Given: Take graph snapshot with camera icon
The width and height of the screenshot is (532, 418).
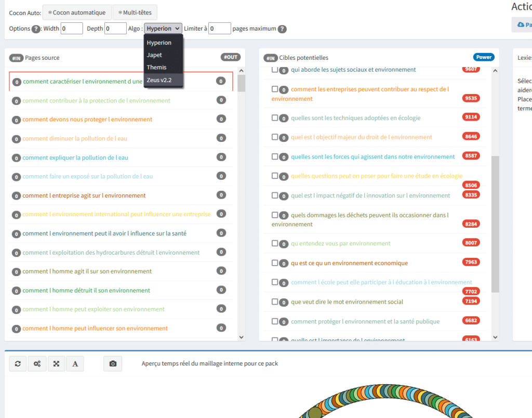Looking at the screenshot, I should [x=113, y=364].
